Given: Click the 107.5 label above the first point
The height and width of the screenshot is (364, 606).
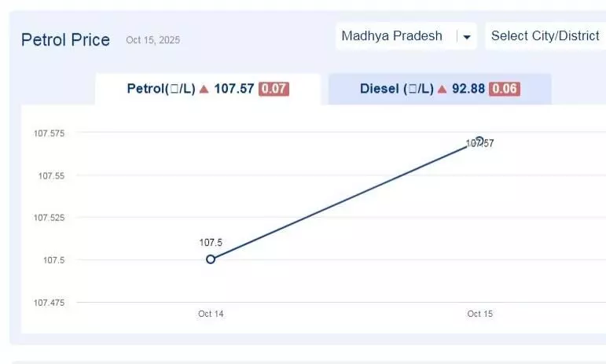Looking at the screenshot, I should point(211,243).
